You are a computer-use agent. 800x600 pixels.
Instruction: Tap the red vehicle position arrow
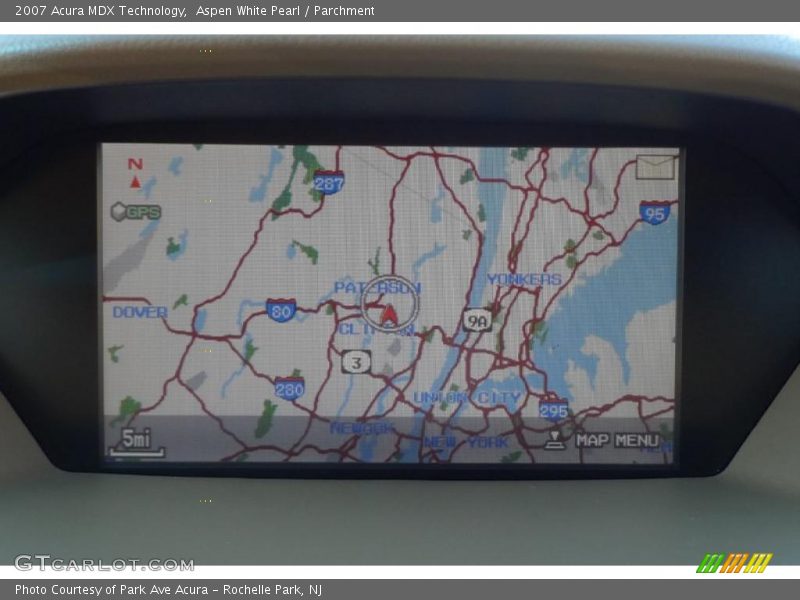389,314
